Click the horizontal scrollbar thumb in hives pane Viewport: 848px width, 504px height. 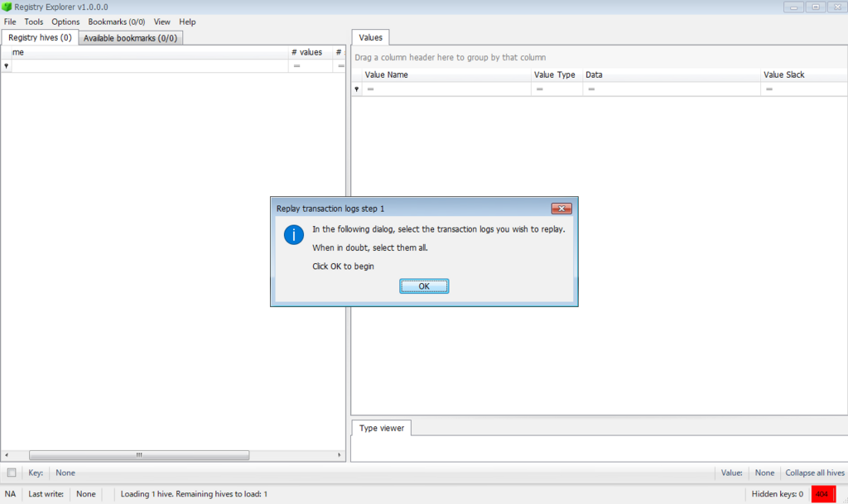point(139,455)
